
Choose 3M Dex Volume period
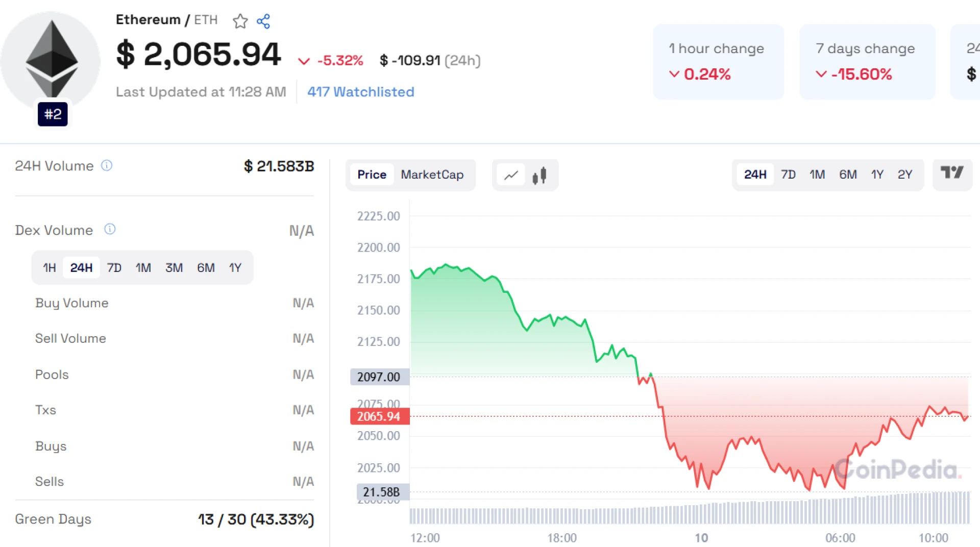tap(174, 268)
